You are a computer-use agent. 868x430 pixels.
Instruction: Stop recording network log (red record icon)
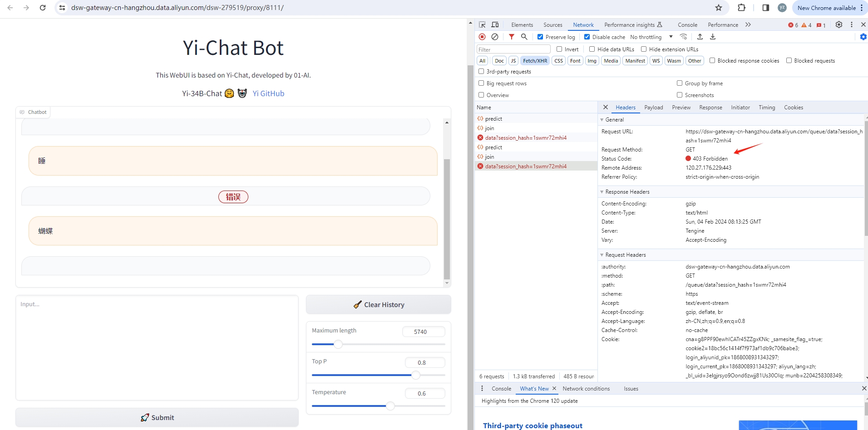pos(482,37)
